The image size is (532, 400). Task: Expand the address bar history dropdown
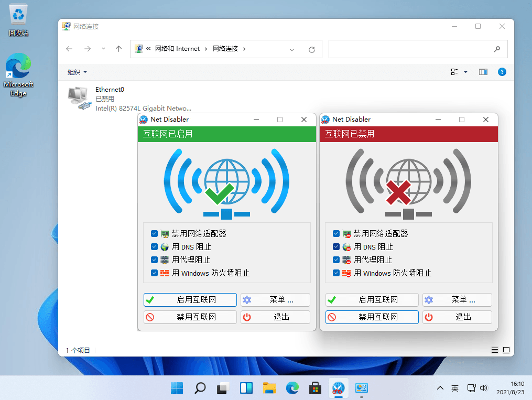point(292,49)
